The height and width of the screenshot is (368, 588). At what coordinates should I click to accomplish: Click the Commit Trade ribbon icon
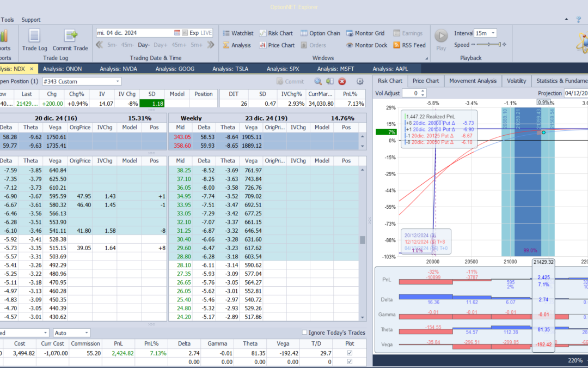(x=70, y=40)
